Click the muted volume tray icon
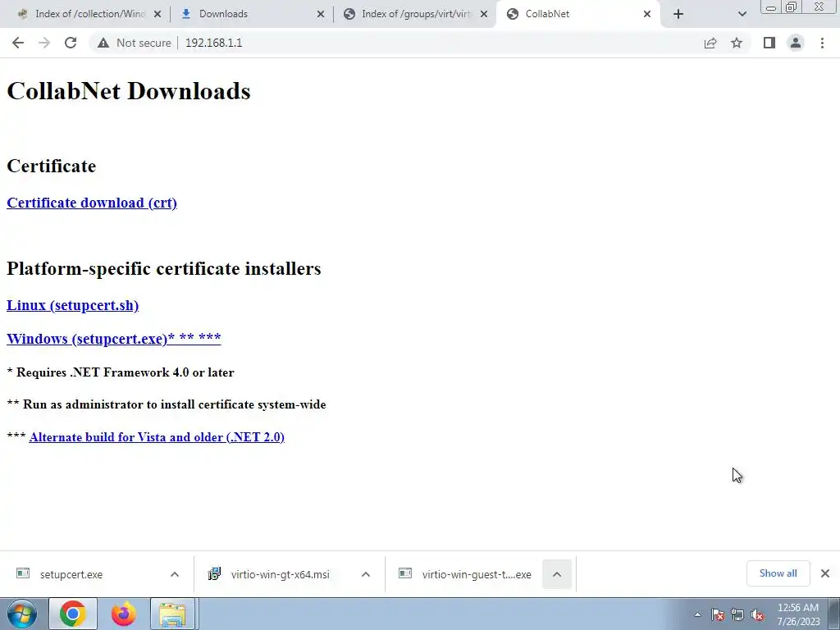Image resolution: width=840 pixels, height=630 pixels. tap(757, 614)
